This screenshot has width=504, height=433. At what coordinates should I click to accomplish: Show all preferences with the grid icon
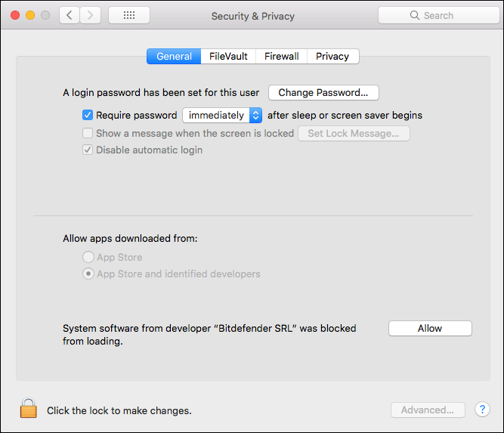point(129,15)
